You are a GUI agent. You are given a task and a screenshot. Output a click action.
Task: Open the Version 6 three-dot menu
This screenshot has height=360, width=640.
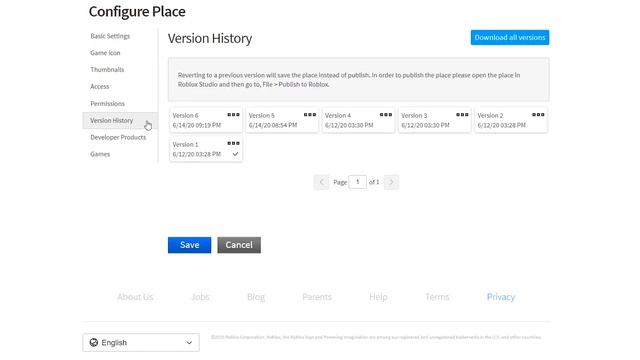tap(233, 115)
